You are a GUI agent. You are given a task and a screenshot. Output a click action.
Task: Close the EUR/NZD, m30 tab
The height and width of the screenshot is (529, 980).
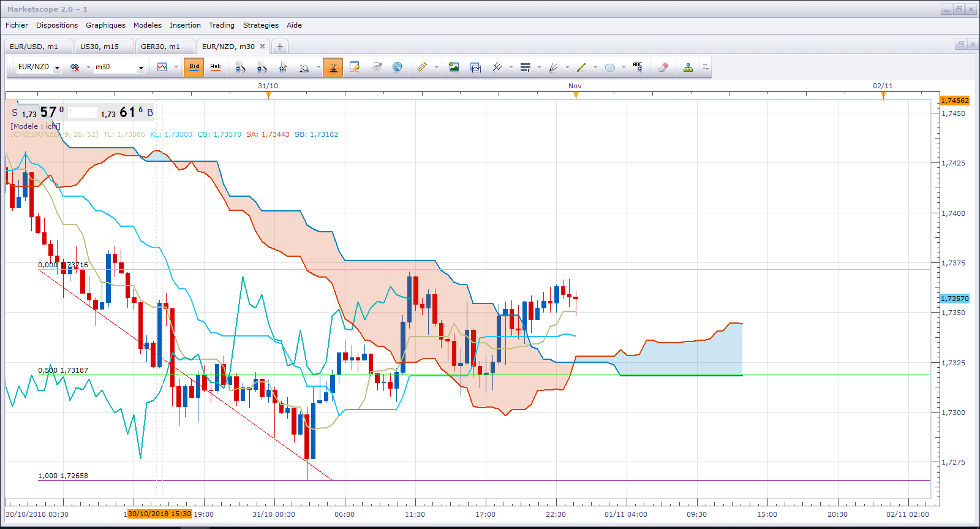(x=263, y=46)
